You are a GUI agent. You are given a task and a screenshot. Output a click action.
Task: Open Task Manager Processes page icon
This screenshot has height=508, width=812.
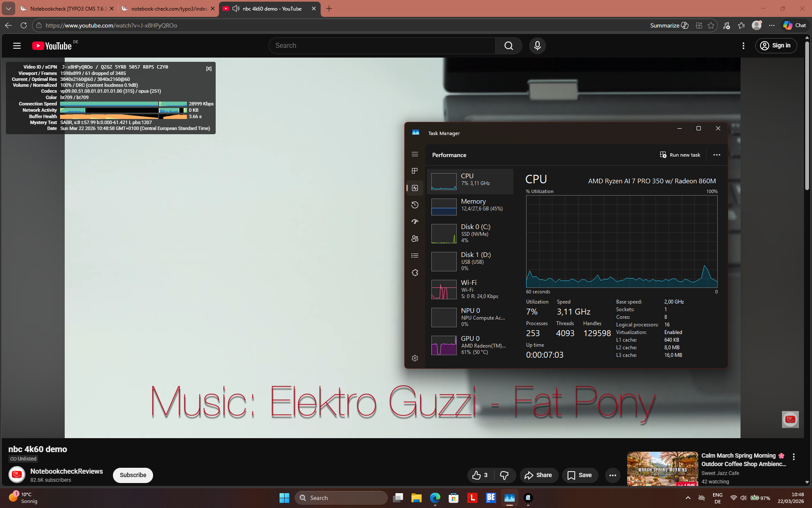click(415, 171)
